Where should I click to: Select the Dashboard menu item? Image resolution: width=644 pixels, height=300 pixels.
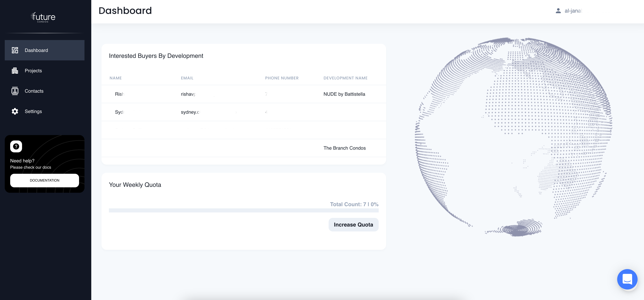36,50
